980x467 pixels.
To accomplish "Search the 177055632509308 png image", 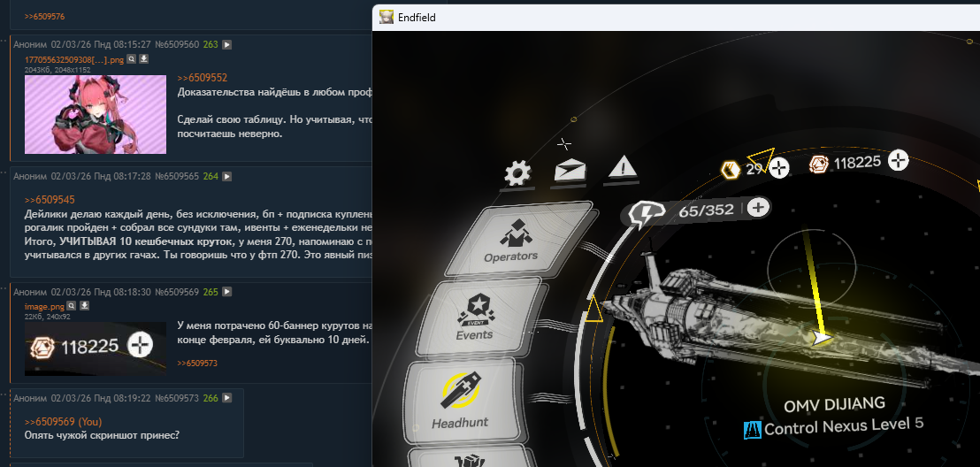I will [132, 58].
